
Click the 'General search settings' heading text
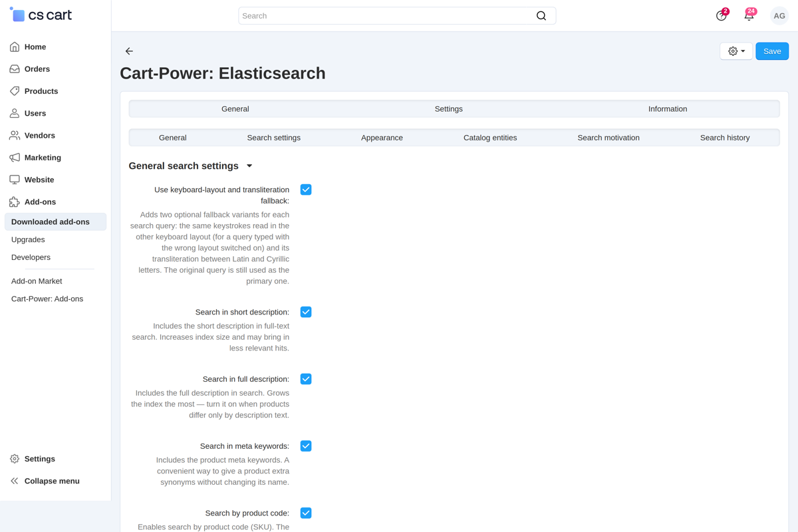[x=184, y=166]
